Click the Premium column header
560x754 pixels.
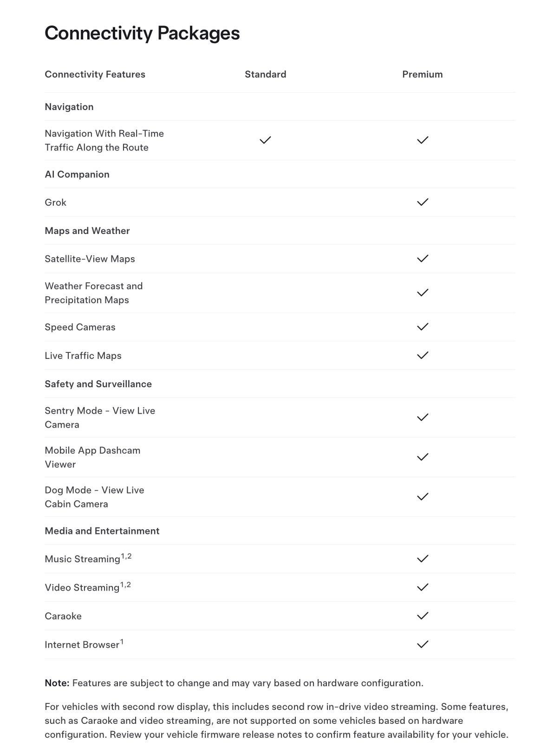pyautogui.click(x=422, y=74)
